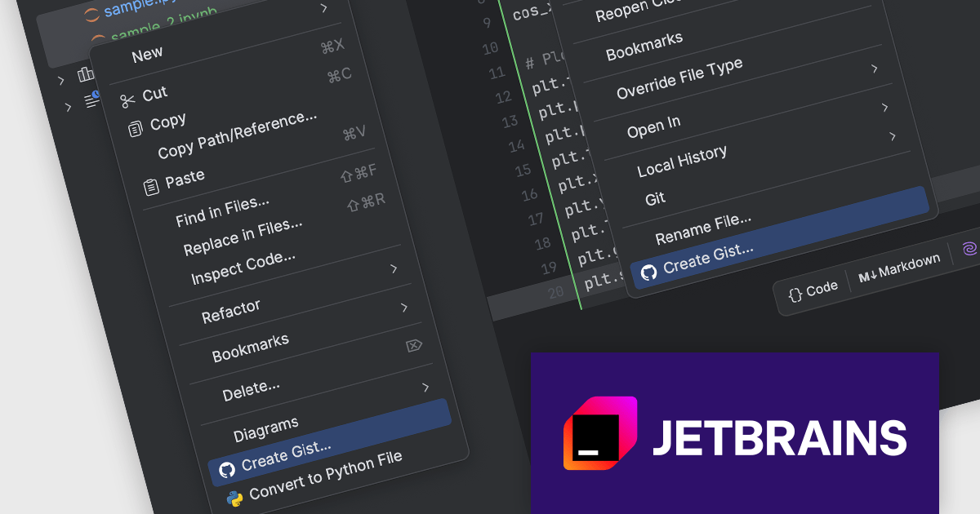
Task: Expand the libraries tree node chevron
Action: [61, 80]
